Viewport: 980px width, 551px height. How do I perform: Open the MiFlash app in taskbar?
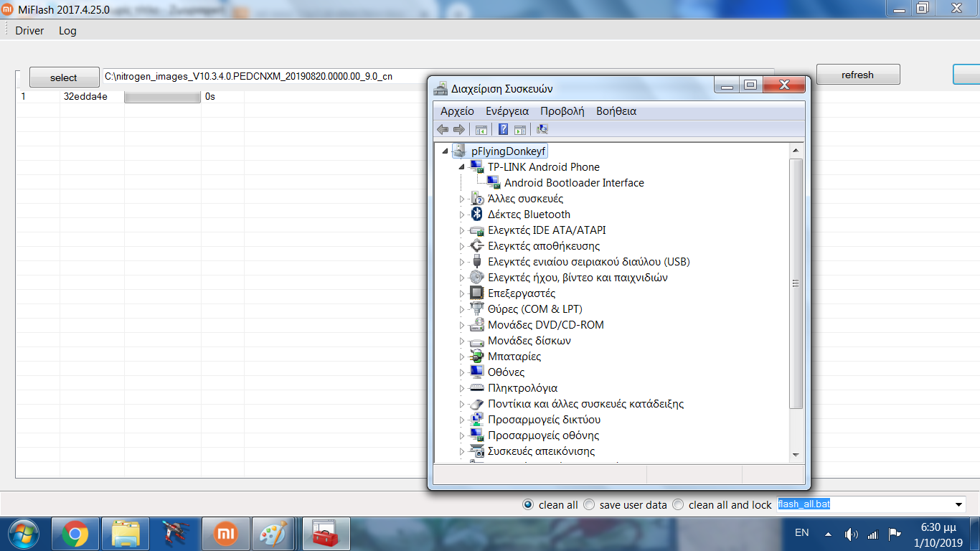click(x=227, y=534)
